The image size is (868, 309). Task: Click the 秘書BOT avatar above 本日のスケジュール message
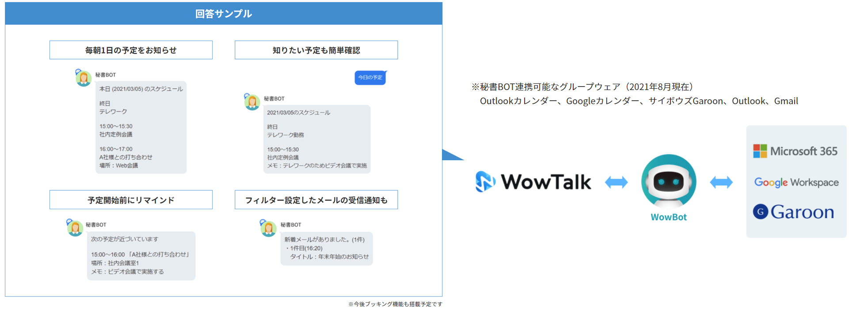point(83,78)
